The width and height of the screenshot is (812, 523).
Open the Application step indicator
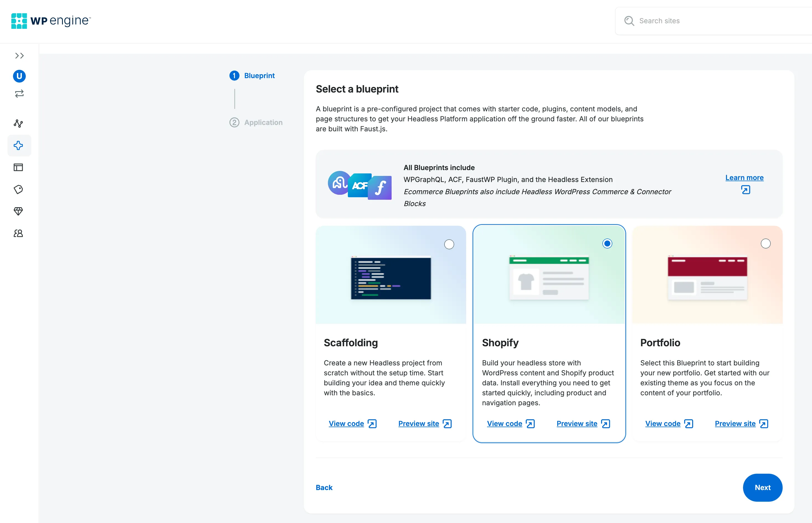(x=256, y=122)
